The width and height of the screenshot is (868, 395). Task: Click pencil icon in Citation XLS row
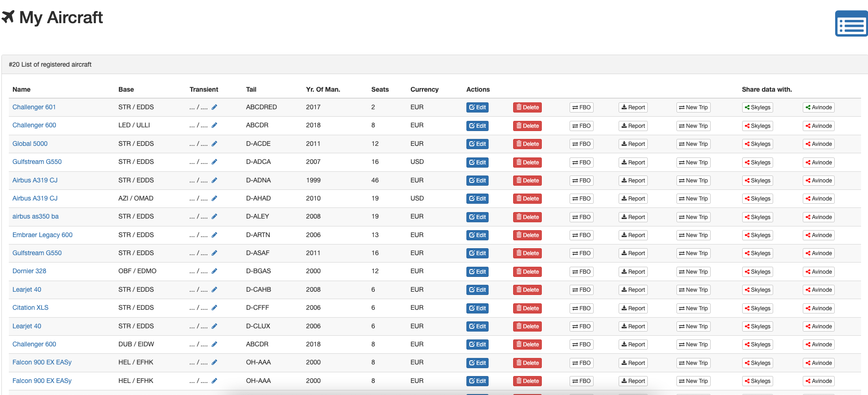[214, 308]
